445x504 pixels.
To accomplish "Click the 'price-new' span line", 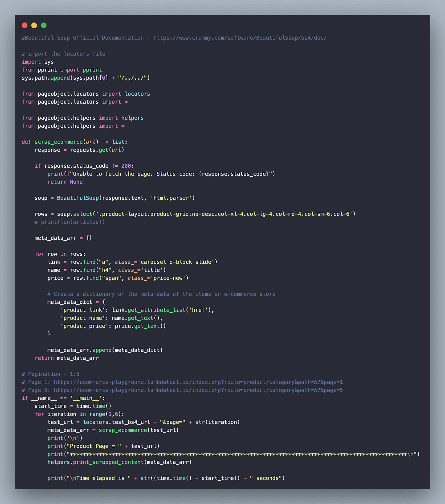I will point(118,278).
